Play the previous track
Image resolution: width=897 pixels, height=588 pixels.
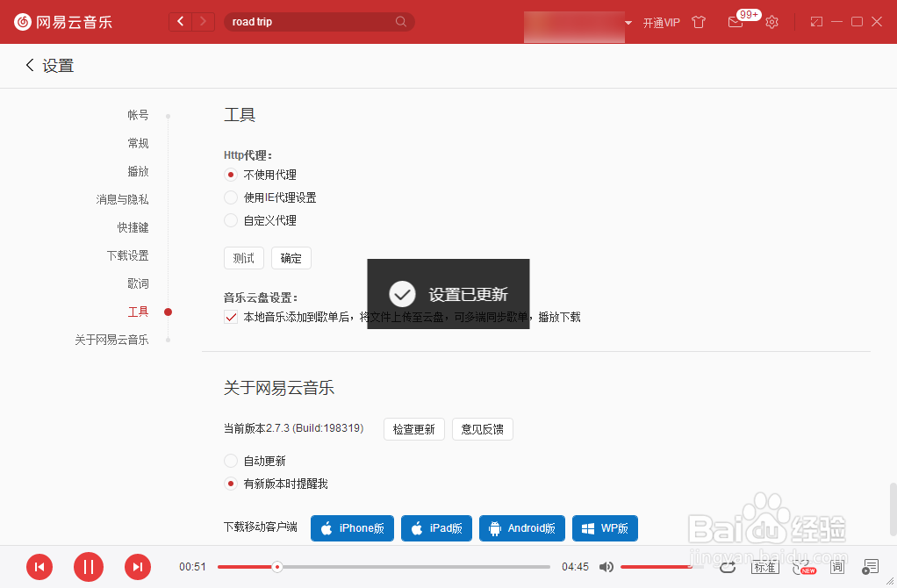(39, 567)
